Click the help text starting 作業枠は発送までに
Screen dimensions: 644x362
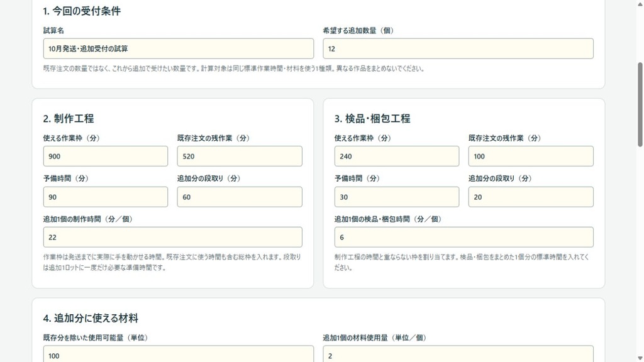(172, 262)
